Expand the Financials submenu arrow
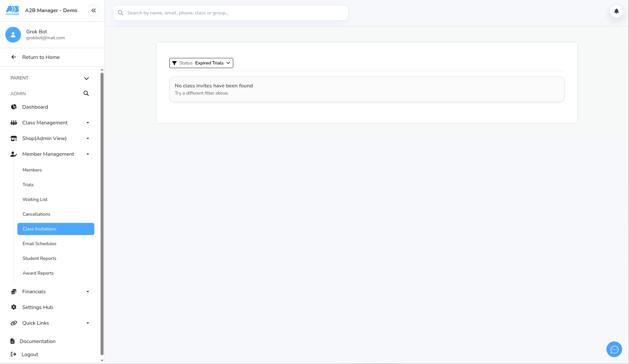Screen dimensions: 629x364 coord(88,292)
